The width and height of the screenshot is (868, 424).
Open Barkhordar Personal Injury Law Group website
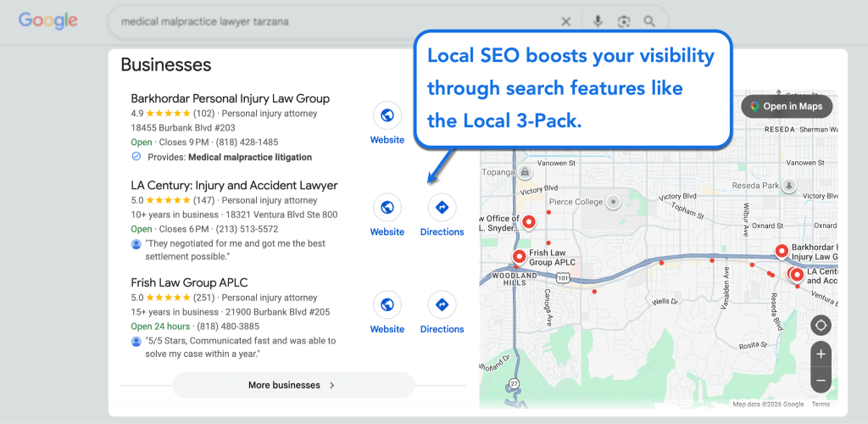(387, 123)
